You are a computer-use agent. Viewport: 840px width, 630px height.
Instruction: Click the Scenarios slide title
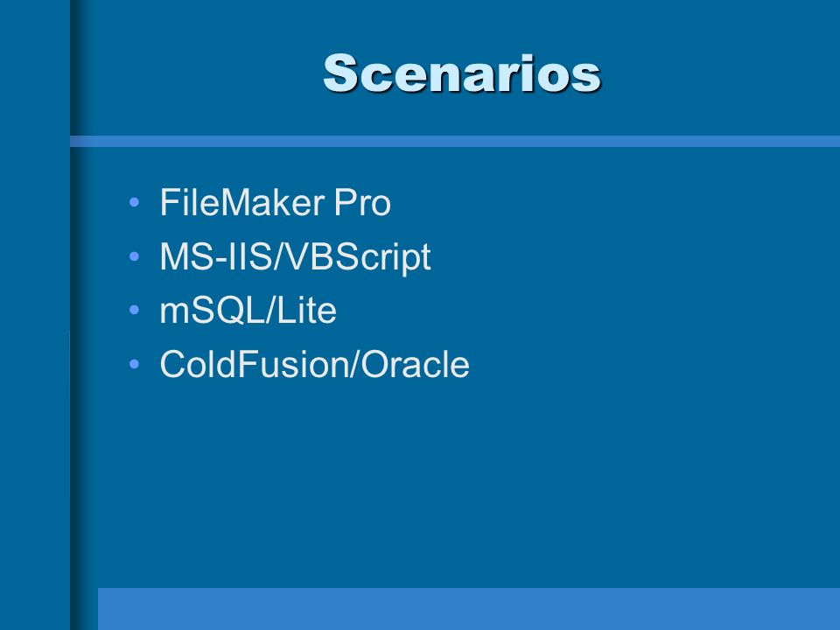462,73
